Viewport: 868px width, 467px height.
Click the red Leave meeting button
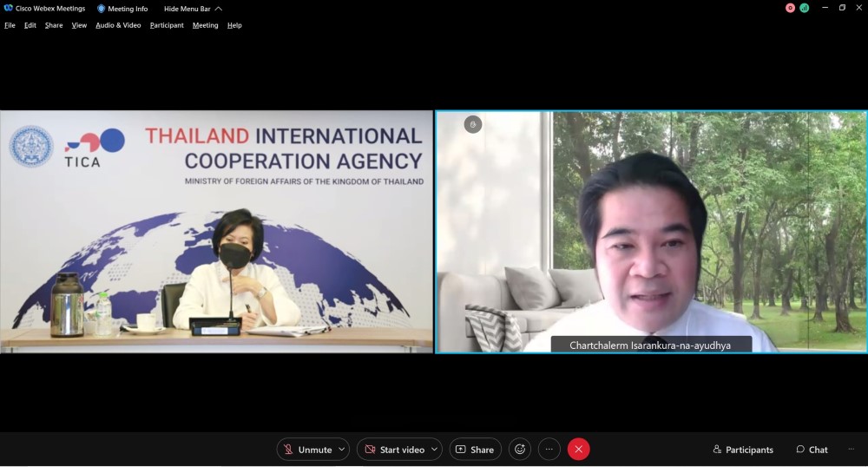pyautogui.click(x=578, y=449)
